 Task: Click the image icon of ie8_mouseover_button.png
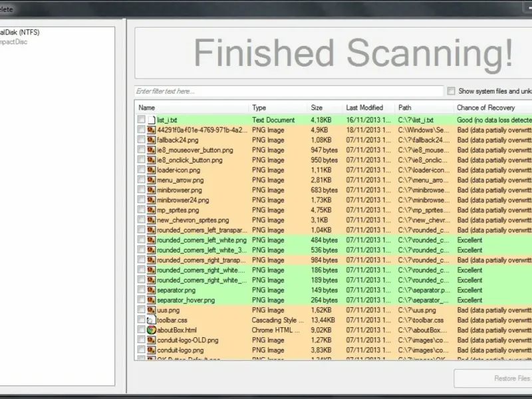[152, 150]
